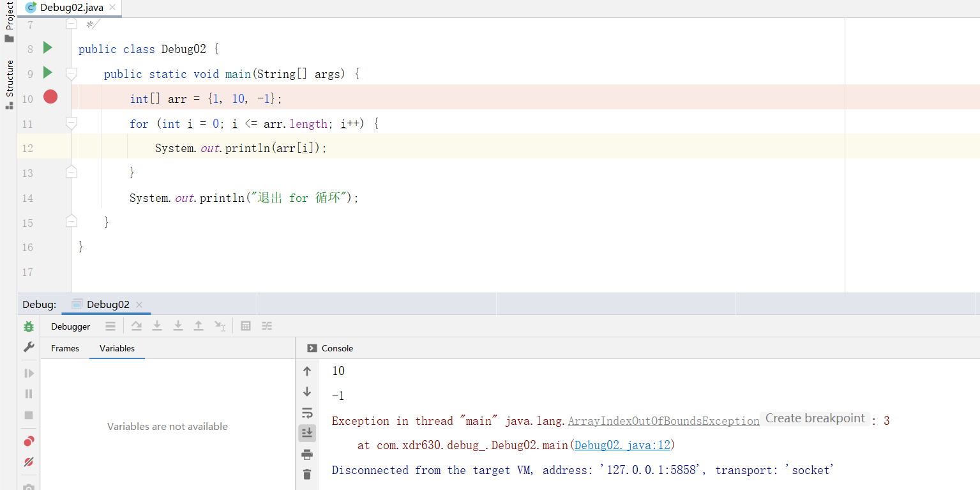The image size is (980, 490).
Task: Print console output with the printer icon
Action: click(307, 454)
